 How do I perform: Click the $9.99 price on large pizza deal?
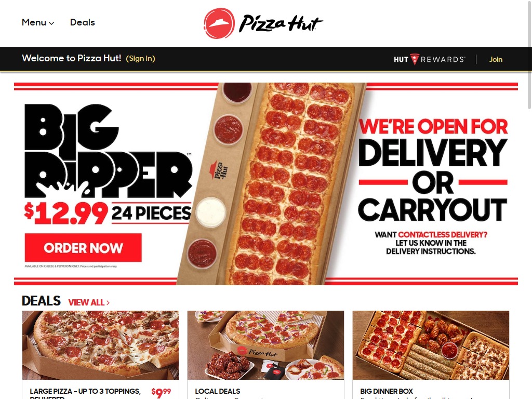(x=161, y=393)
